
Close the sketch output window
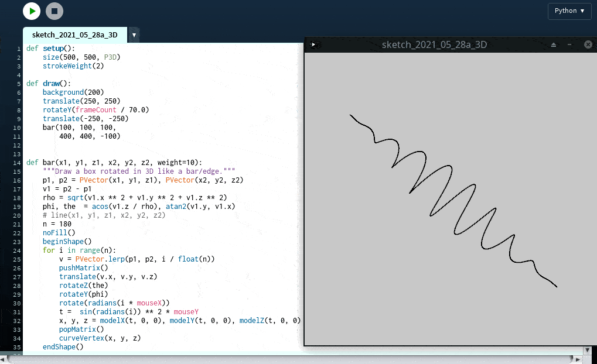(588, 44)
